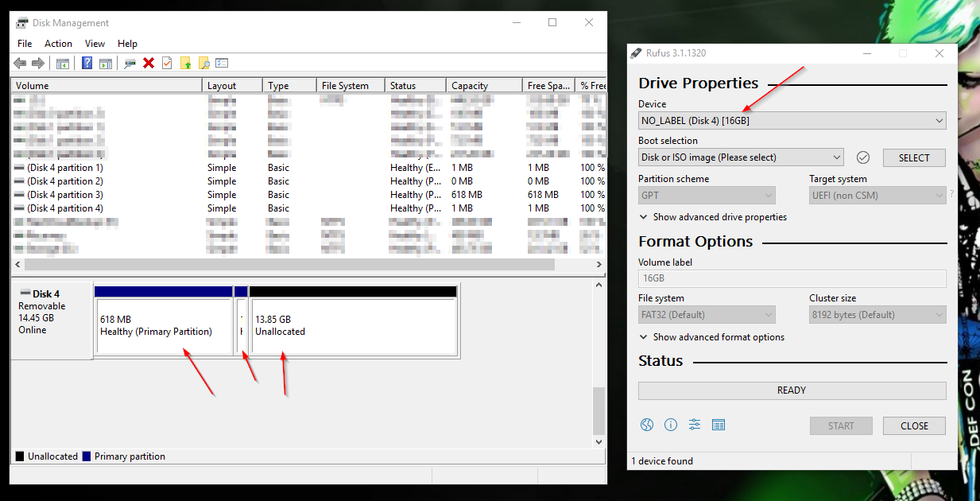980x501 pixels.
Task: Open the View menu in Disk Management
Action: [95, 44]
